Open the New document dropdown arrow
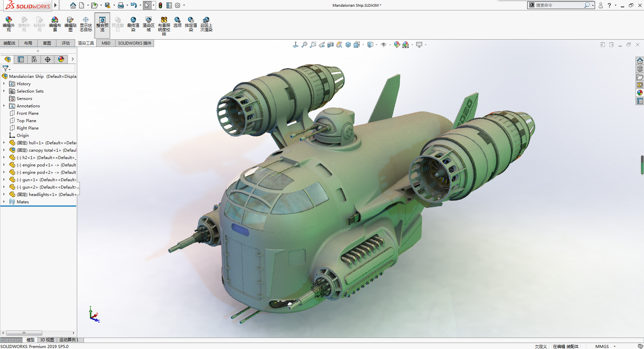The height and width of the screenshot is (349, 644). (x=88, y=5)
